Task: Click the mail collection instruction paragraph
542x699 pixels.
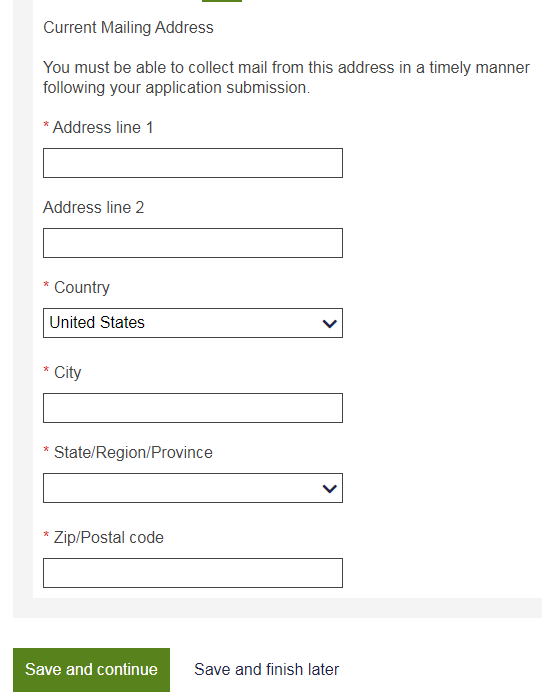Action: [x=286, y=78]
